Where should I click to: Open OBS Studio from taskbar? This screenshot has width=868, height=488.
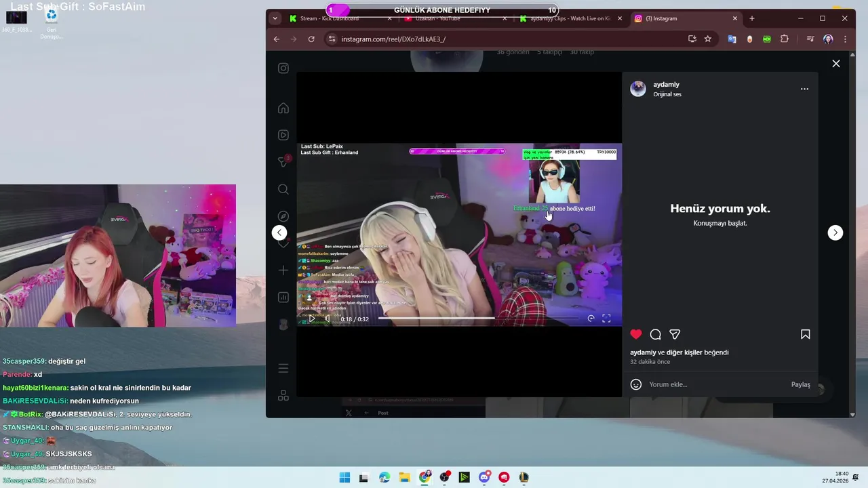coord(444,477)
